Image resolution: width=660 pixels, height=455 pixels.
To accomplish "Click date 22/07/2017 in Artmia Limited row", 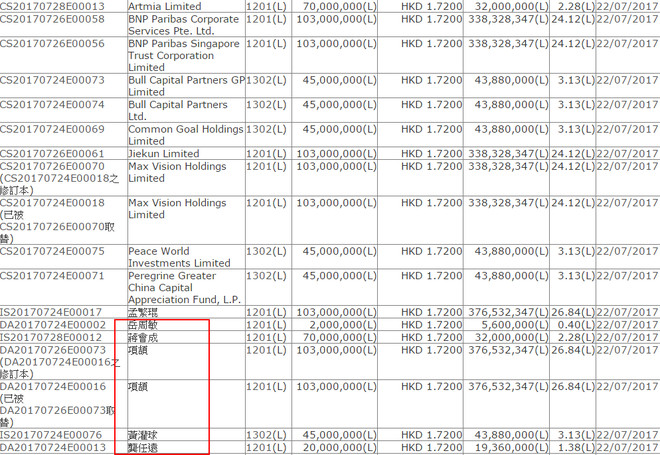I will [628, 6].
